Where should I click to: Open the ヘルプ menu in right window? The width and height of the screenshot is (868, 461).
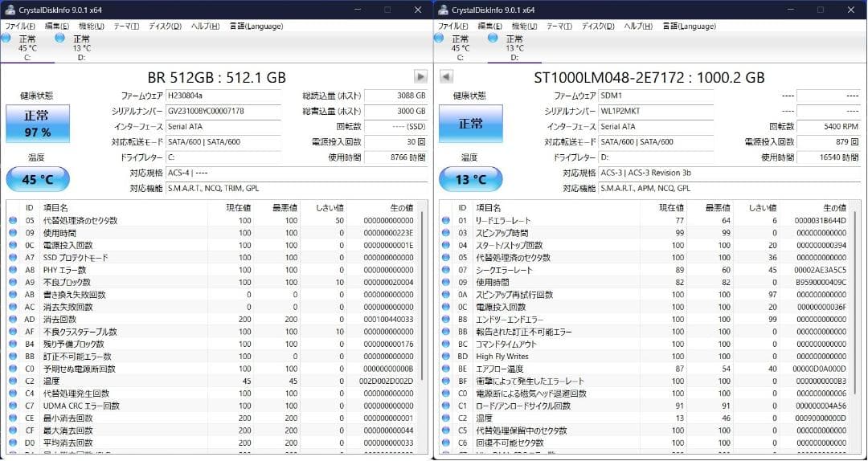tap(637, 26)
